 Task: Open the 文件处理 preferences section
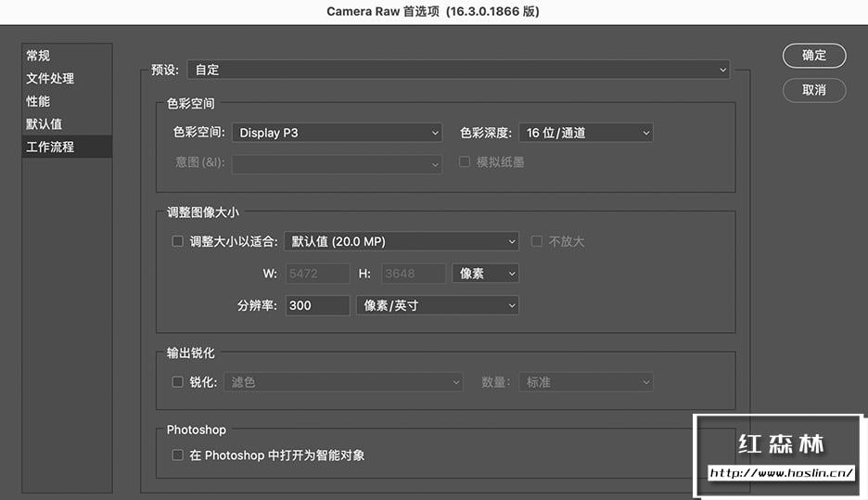[x=50, y=79]
